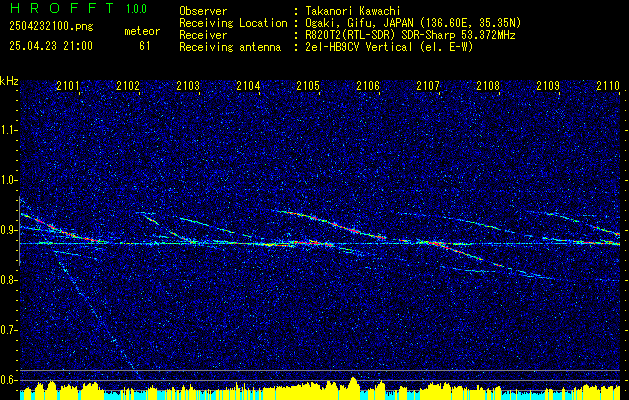The image size is (629, 400).
Task: Select the version number 1.0.0
Action: 136,9
